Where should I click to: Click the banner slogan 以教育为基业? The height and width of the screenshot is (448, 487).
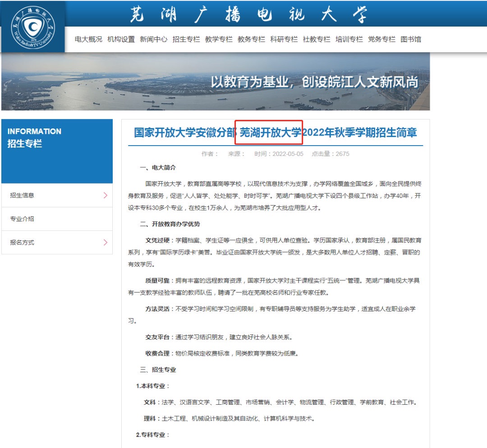pyautogui.click(x=250, y=82)
